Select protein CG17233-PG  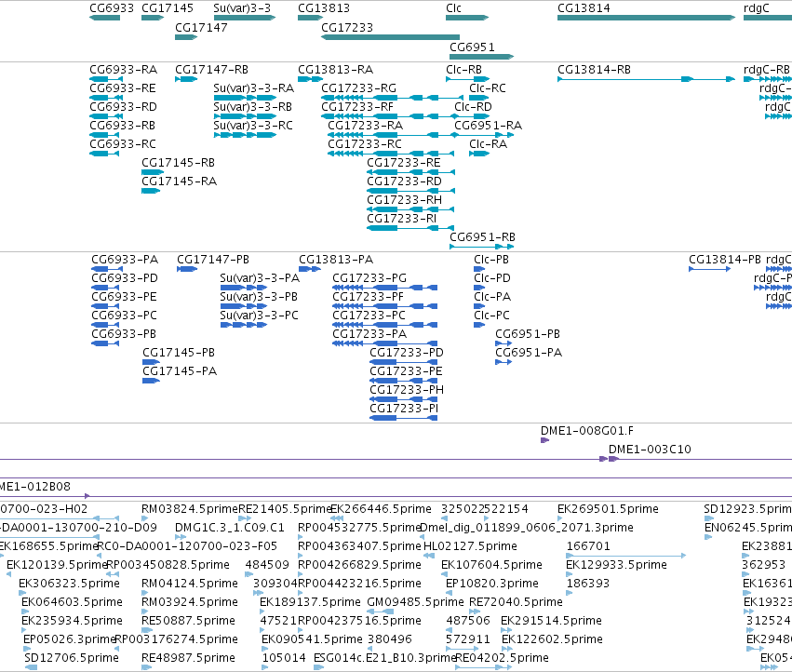[369, 278]
